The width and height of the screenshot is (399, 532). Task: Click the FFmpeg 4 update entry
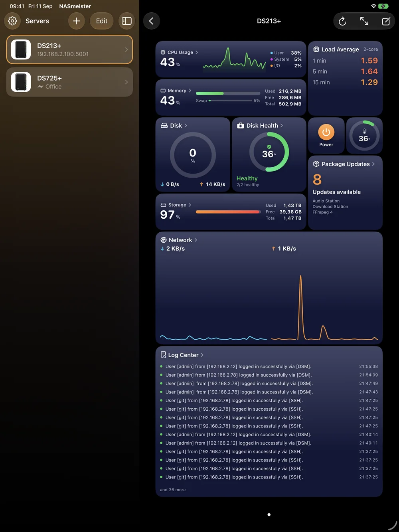coord(322,212)
